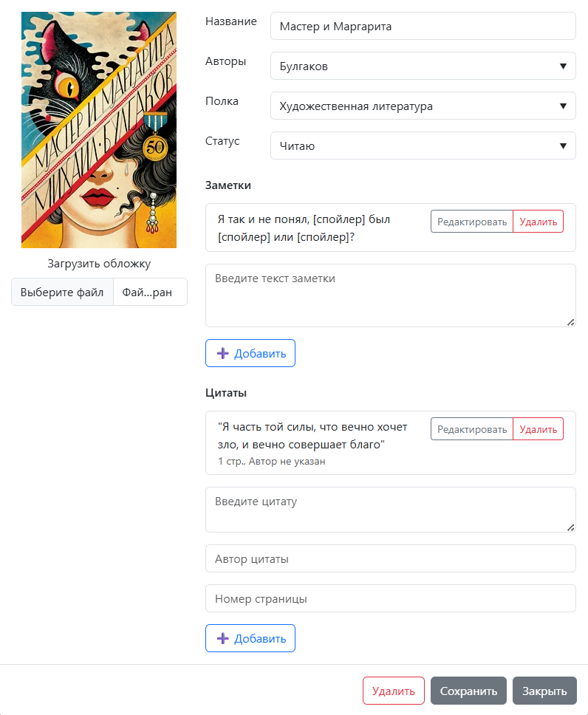Delete the spoiler note
This screenshot has height=715, width=588.
[x=538, y=222]
